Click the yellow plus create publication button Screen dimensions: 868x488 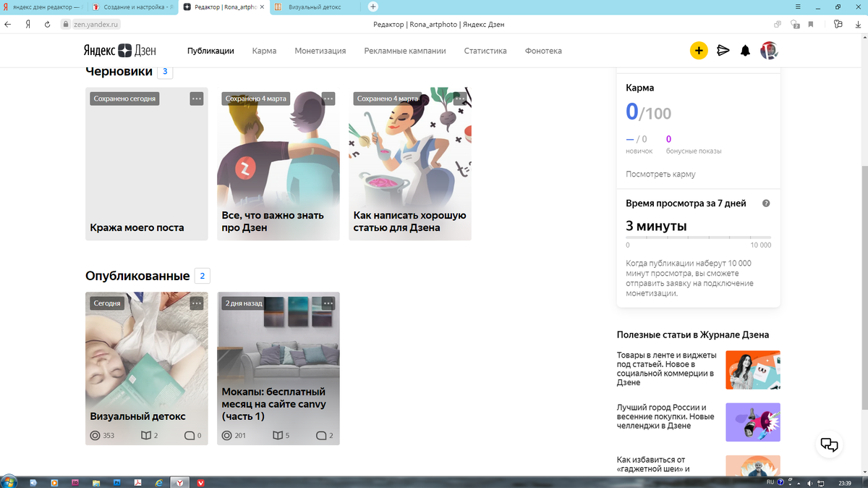point(698,51)
